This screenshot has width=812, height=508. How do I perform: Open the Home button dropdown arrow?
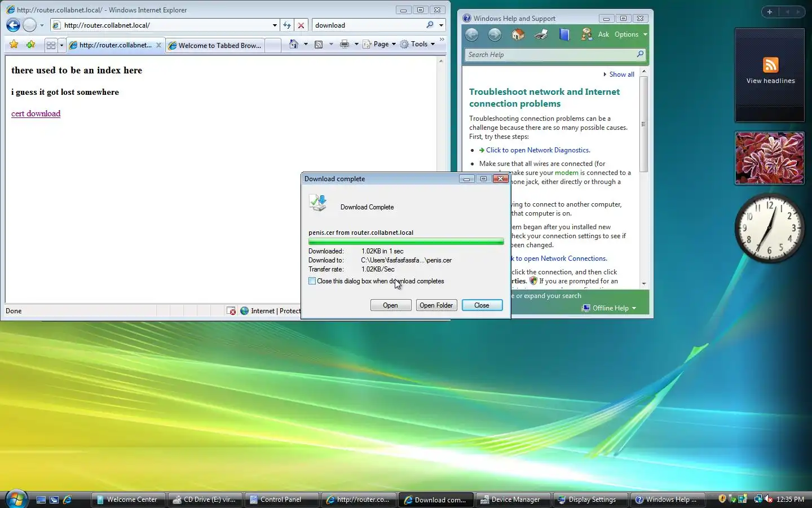pyautogui.click(x=306, y=44)
